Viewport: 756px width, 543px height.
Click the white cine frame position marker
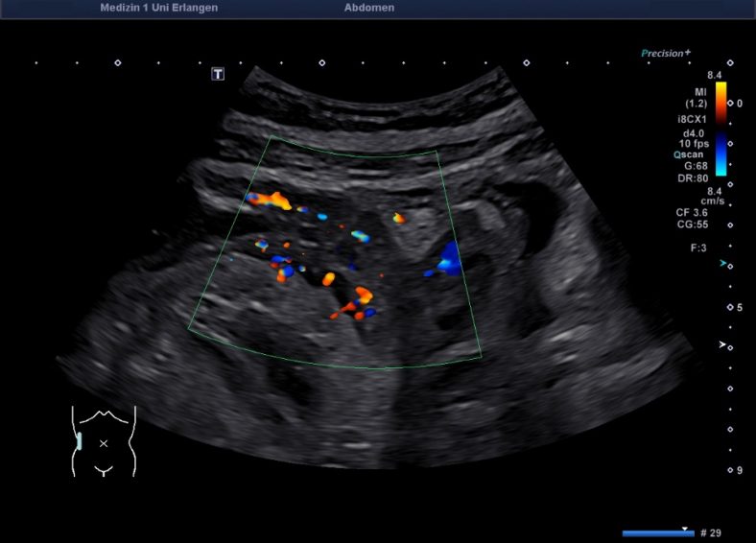[684, 528]
